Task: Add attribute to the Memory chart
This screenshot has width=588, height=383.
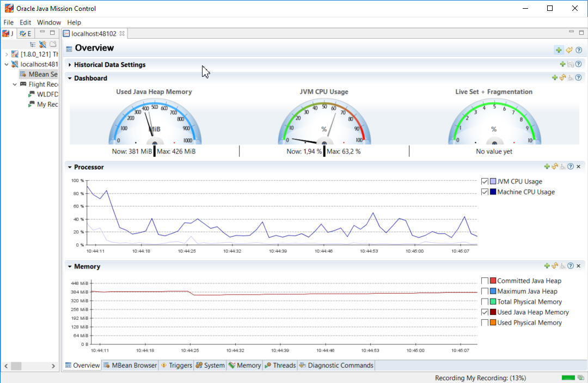Action: click(x=547, y=265)
